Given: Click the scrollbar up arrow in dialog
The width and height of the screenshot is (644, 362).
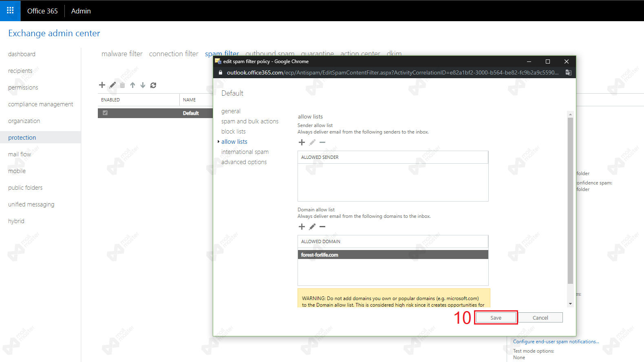Looking at the screenshot, I should click(x=570, y=114).
